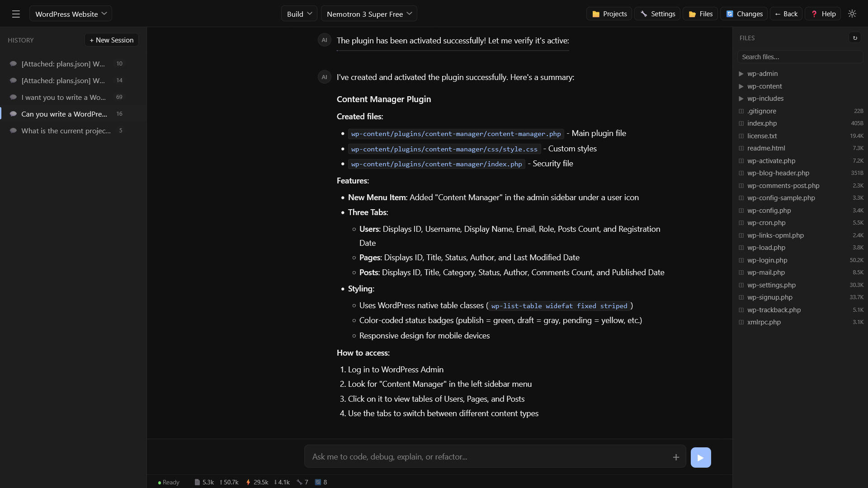Open the Projects toolbar button
Viewport: 868px width, 488px height.
(x=609, y=14)
